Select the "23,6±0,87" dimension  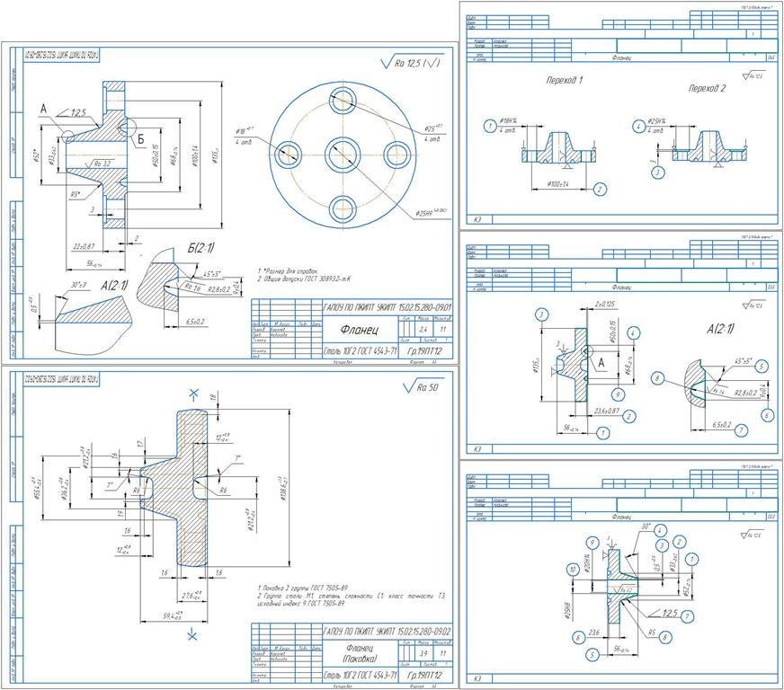click(x=607, y=411)
